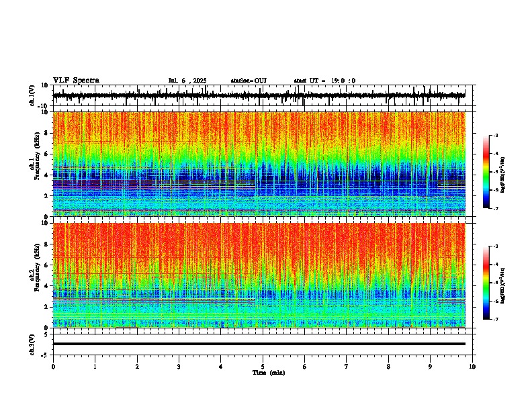
Task: Click the "2" minute tick label
Action: click(x=137, y=367)
